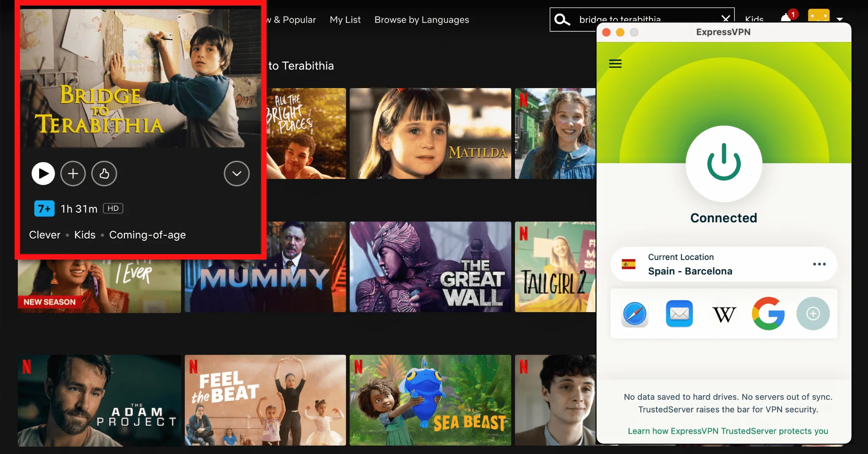
Task: Open All the Bright Places thumbnail
Action: coord(306,133)
